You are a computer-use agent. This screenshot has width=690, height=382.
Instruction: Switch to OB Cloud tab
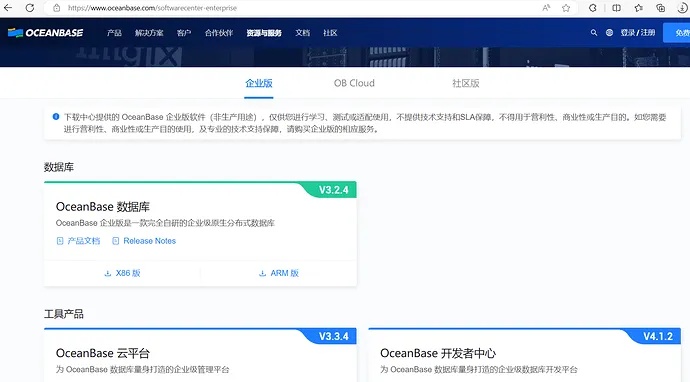pyautogui.click(x=354, y=83)
